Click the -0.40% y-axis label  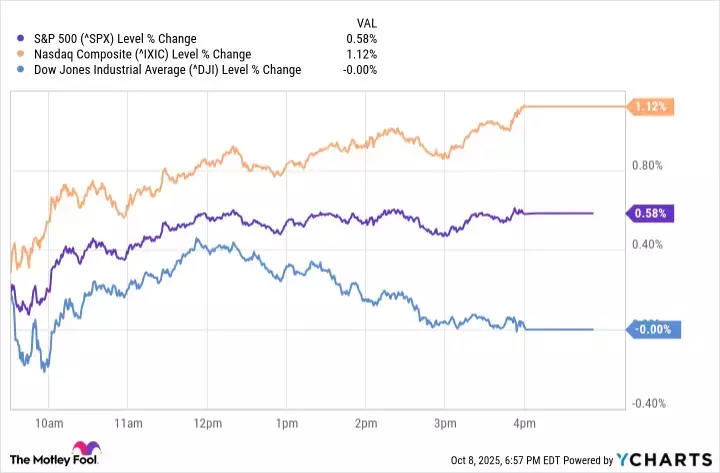[650, 403]
